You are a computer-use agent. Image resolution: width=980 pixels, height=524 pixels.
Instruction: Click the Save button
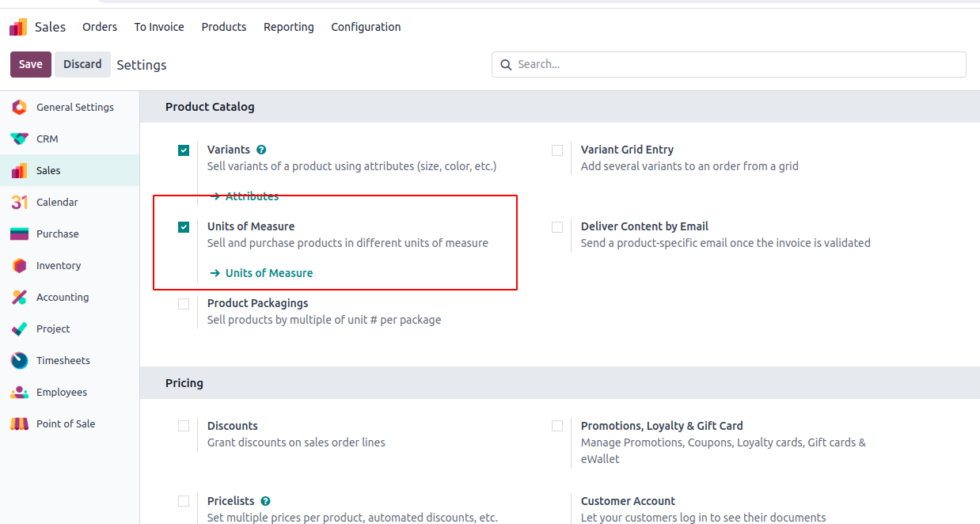(31, 64)
